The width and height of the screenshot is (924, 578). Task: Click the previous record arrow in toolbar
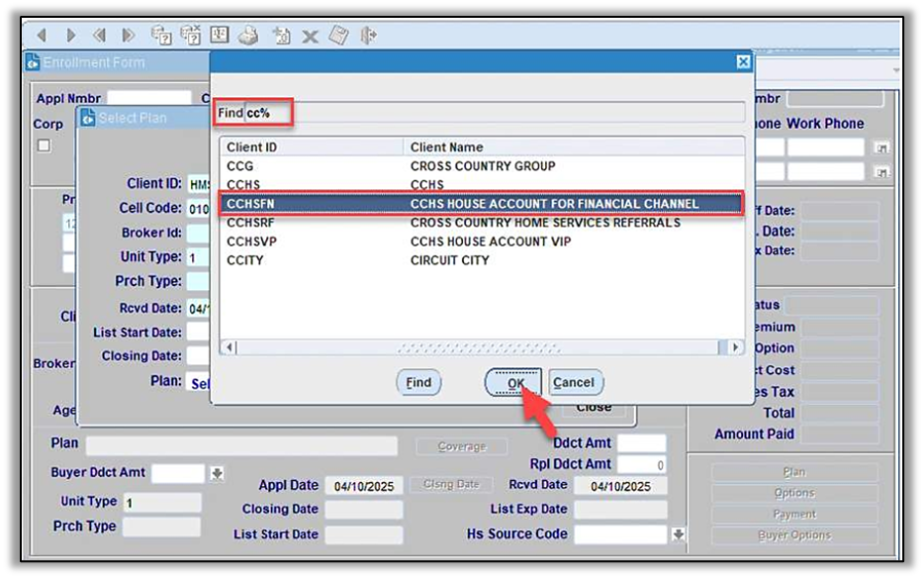42,36
